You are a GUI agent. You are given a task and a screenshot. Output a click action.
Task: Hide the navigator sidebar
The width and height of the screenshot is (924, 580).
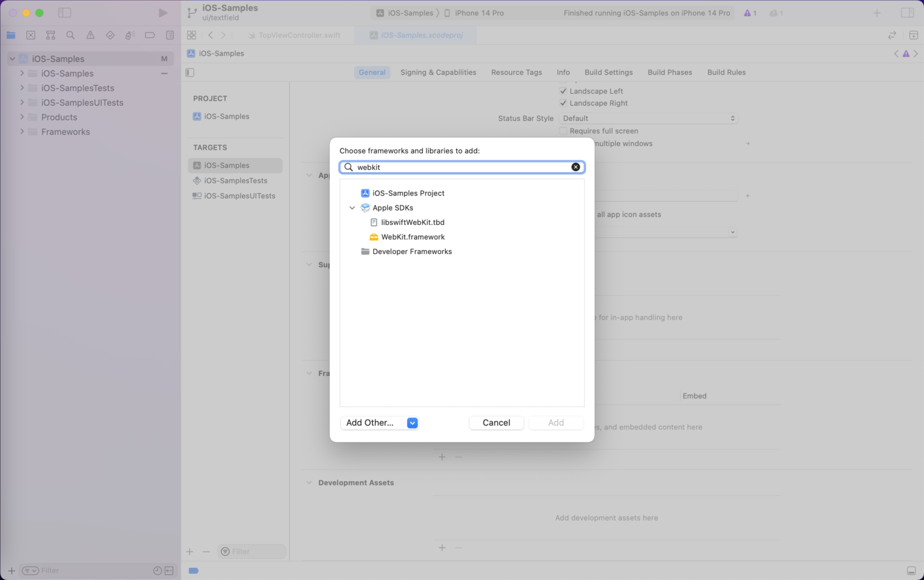click(65, 12)
